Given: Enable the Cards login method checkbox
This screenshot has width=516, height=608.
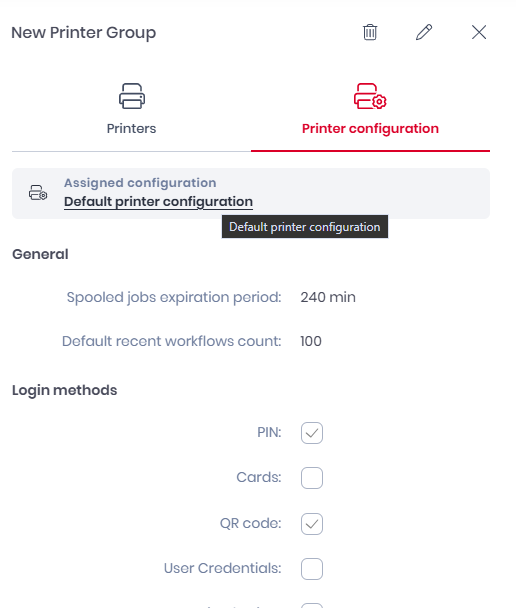Looking at the screenshot, I should coord(312,478).
